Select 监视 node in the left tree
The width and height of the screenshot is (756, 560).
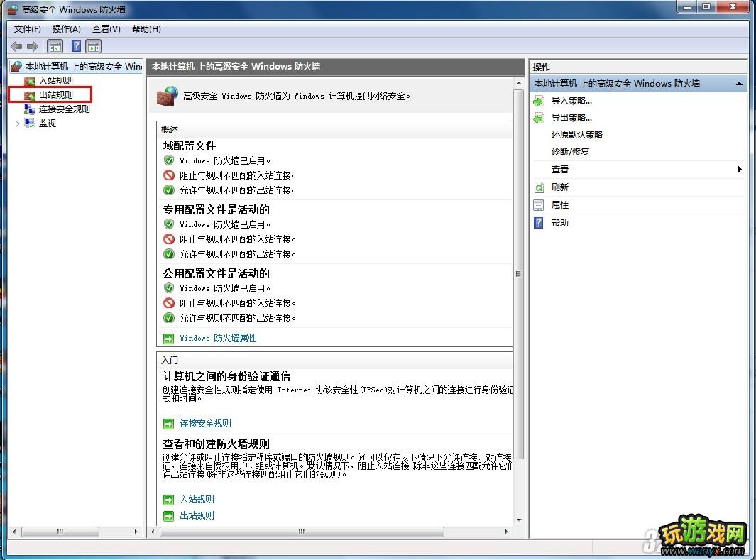(x=48, y=123)
